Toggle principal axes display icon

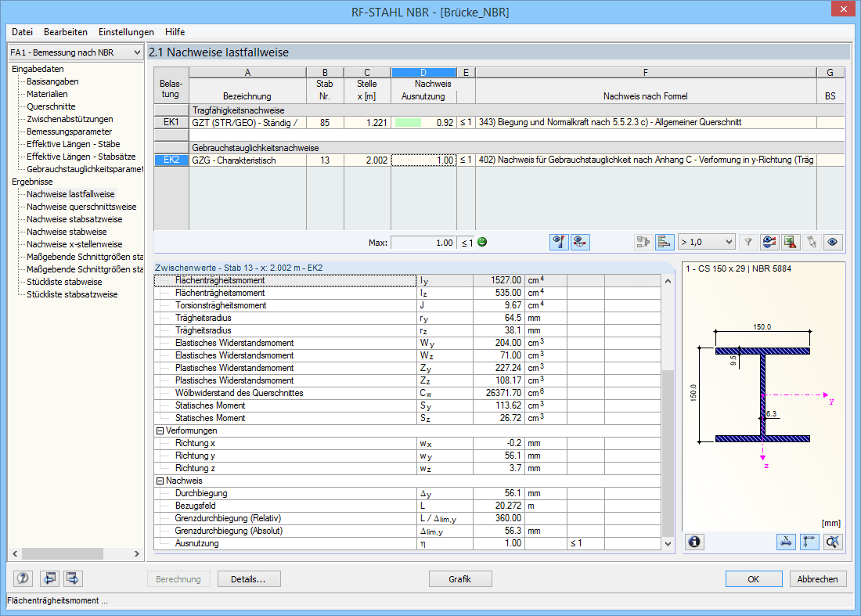pyautogui.click(x=809, y=542)
